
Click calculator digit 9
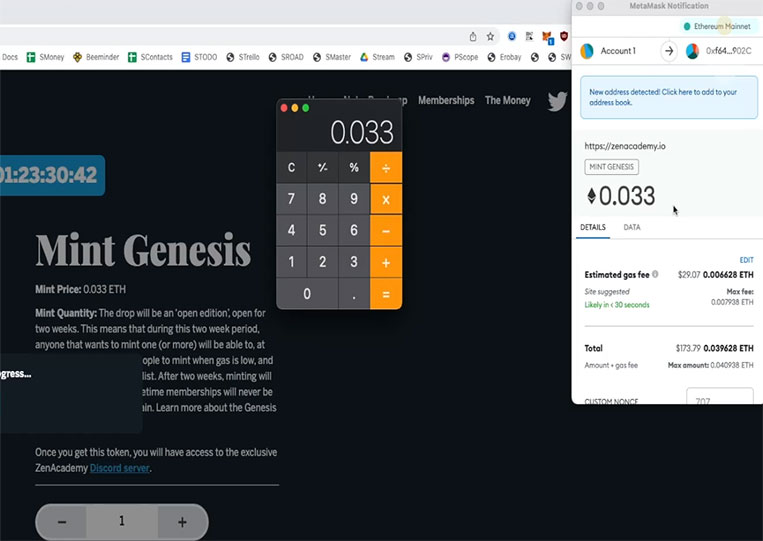tap(354, 199)
